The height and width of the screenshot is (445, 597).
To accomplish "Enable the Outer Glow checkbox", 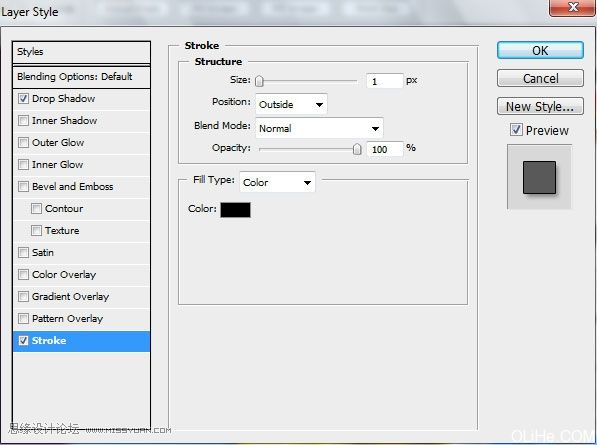I will (23, 143).
